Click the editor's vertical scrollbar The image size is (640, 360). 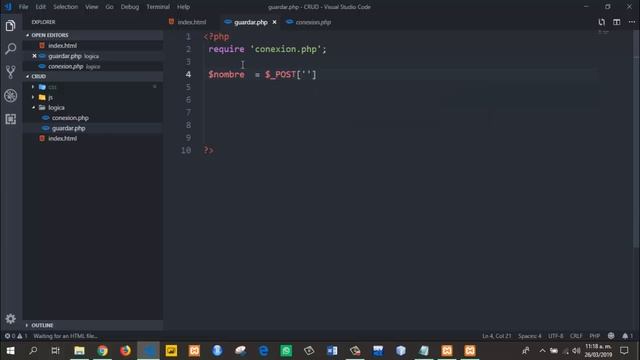[x=636, y=139]
